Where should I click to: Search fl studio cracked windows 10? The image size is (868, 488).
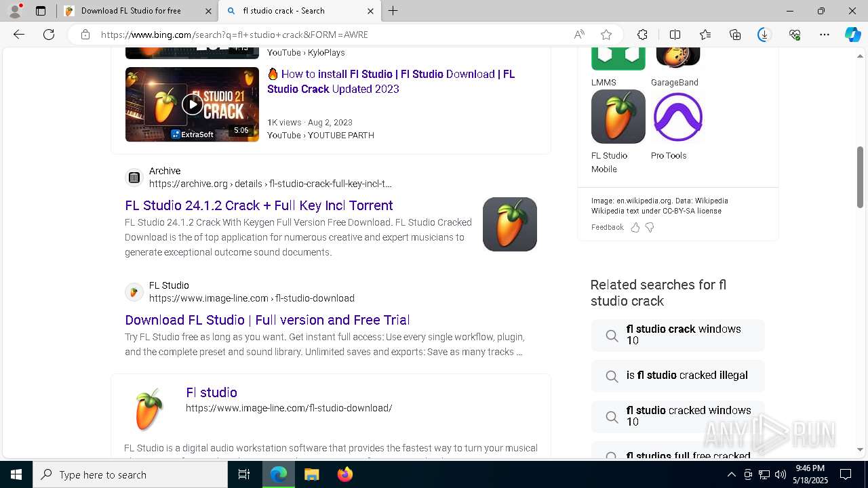point(677,416)
